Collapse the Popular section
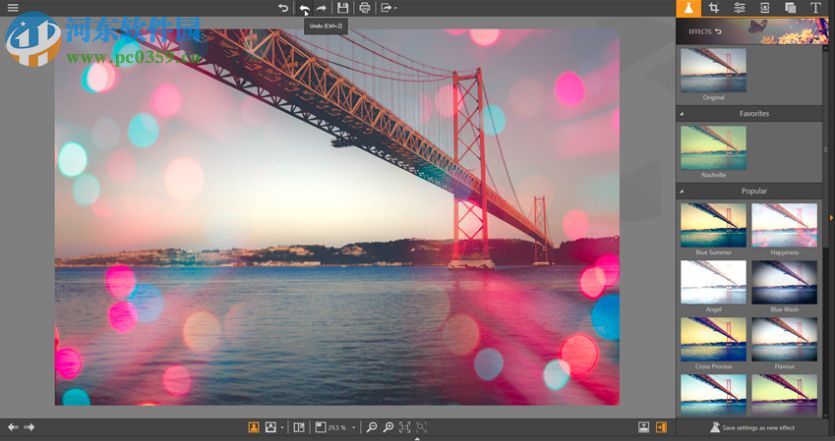 pyautogui.click(x=682, y=191)
